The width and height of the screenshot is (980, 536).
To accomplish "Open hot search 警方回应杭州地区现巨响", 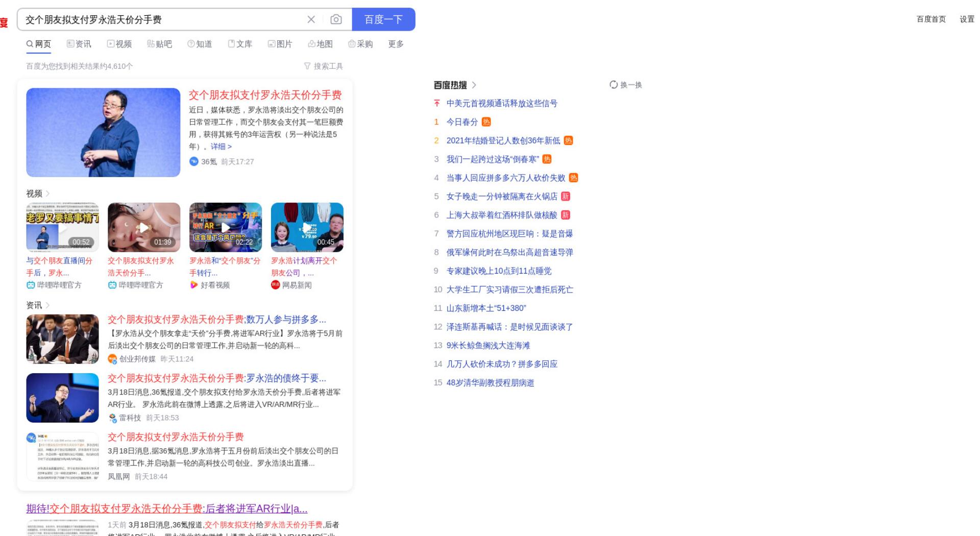I will pyautogui.click(x=509, y=234).
